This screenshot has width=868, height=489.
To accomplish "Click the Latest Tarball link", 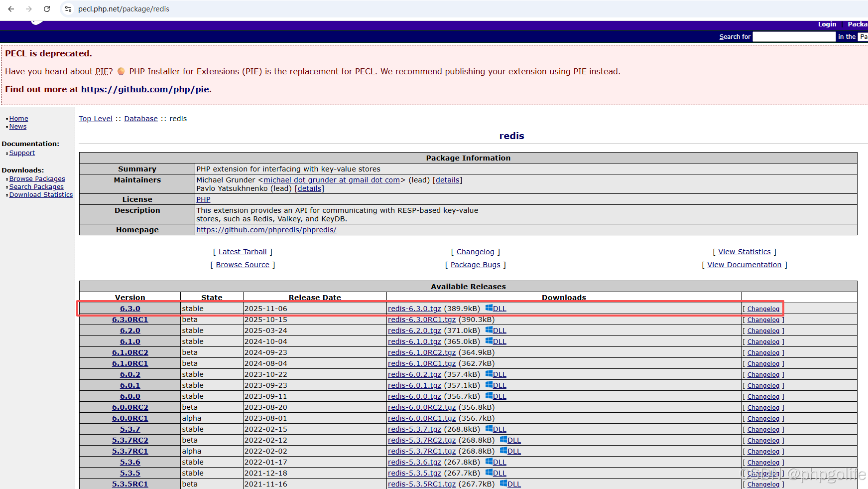I will [x=243, y=252].
